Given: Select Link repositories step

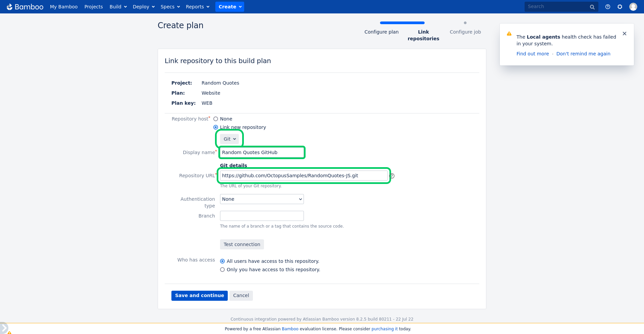Looking at the screenshot, I should [x=423, y=35].
